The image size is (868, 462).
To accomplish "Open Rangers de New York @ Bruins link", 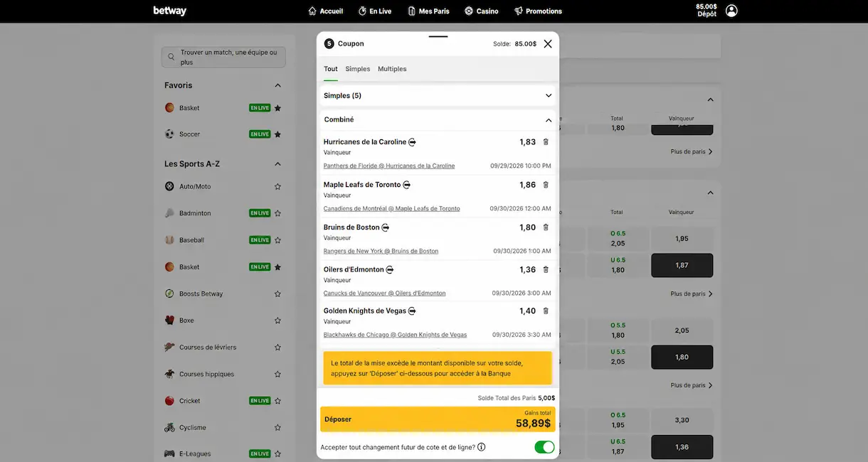I will pyautogui.click(x=381, y=251).
